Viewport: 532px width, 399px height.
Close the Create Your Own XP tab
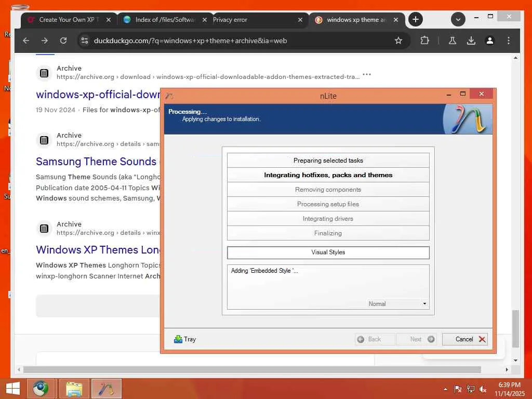tap(109, 20)
